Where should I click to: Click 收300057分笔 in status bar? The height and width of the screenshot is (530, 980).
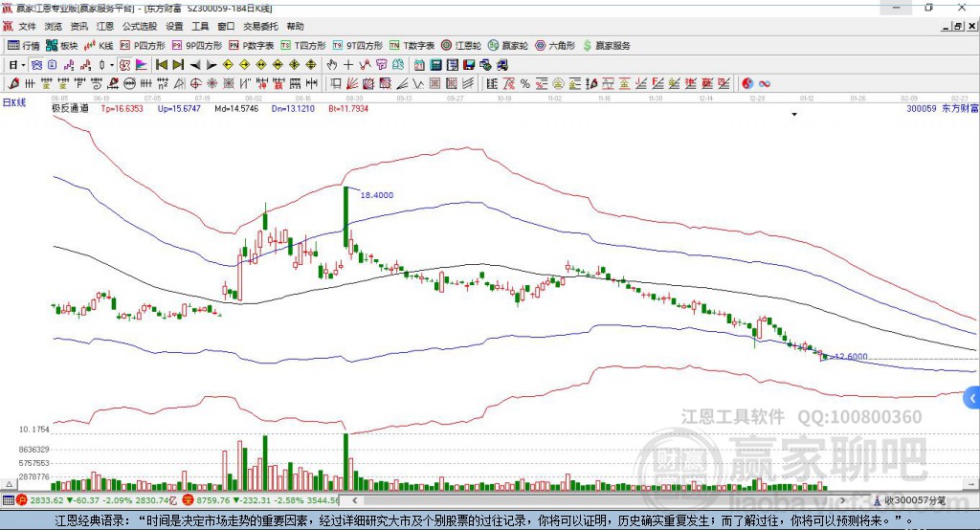(x=914, y=500)
